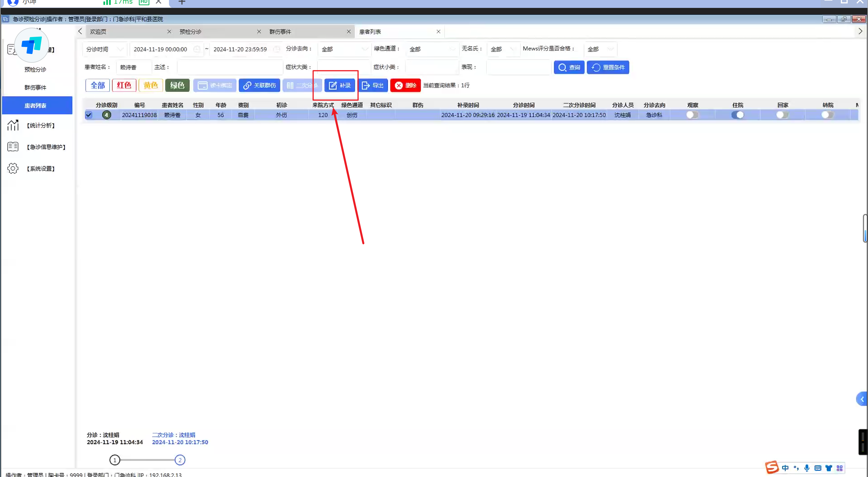Click the red 删除 delete button
This screenshot has height=477, width=868.
[x=405, y=85]
